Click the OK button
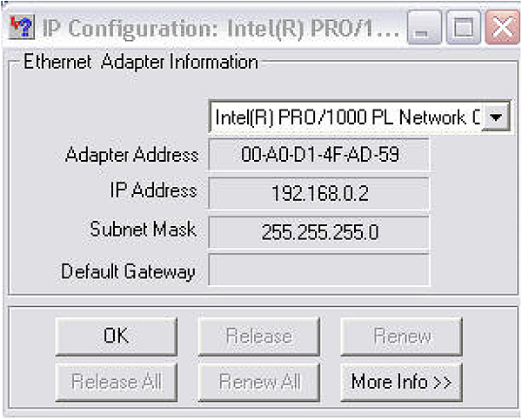The width and height of the screenshot is (522, 420). tap(117, 337)
